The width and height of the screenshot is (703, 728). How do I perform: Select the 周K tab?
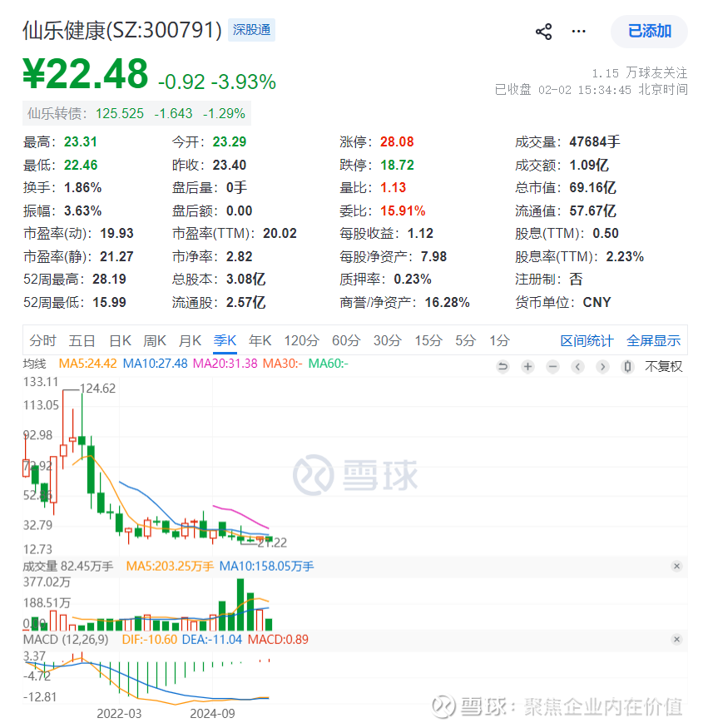[x=154, y=340]
